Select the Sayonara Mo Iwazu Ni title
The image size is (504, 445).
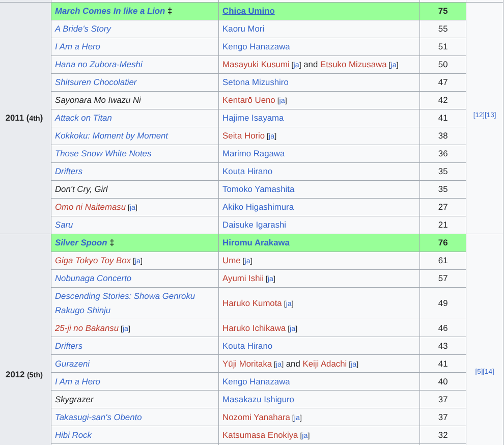(x=98, y=100)
